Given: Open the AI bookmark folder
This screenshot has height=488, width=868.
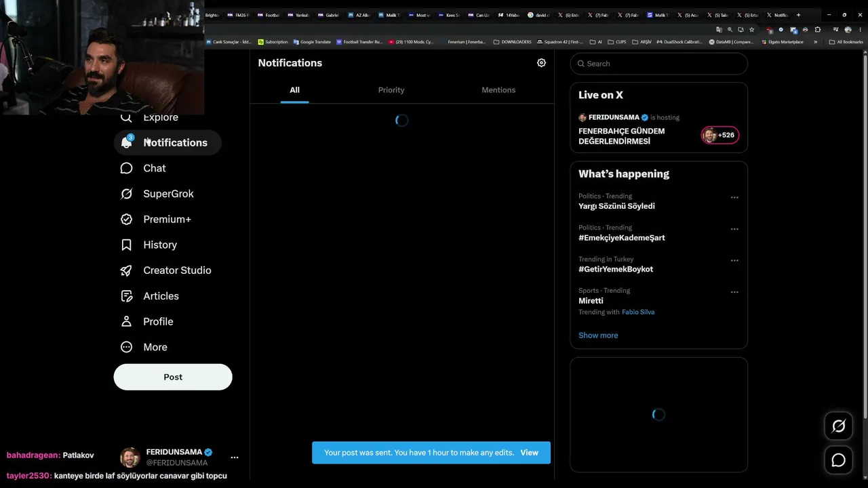Looking at the screenshot, I should click(x=595, y=42).
